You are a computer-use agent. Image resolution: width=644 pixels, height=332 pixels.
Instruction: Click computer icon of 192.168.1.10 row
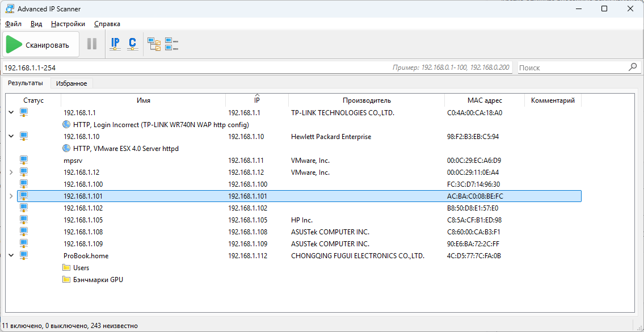(24, 136)
